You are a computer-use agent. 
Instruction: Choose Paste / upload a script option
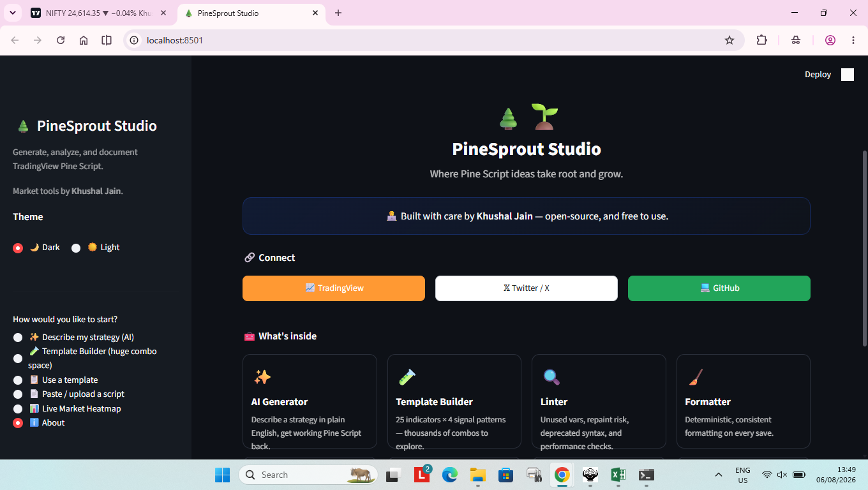pyautogui.click(x=18, y=394)
